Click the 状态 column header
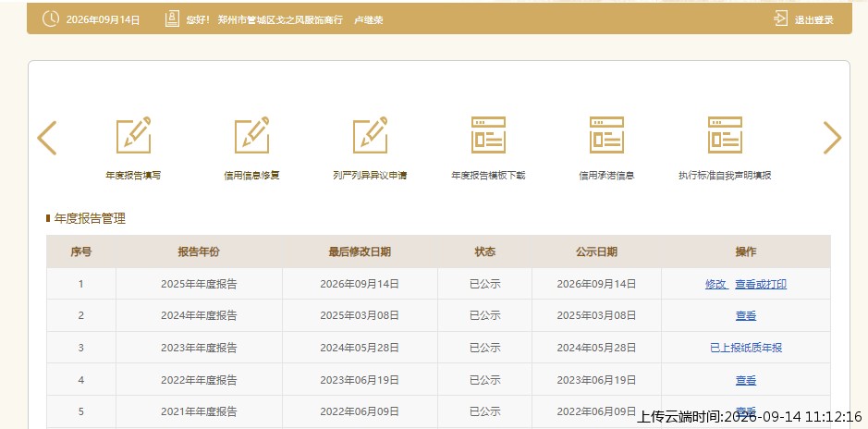This screenshot has height=429, width=868. [x=485, y=251]
